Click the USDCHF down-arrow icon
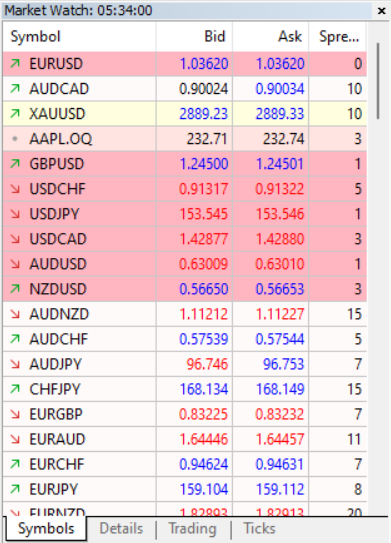 (15, 189)
